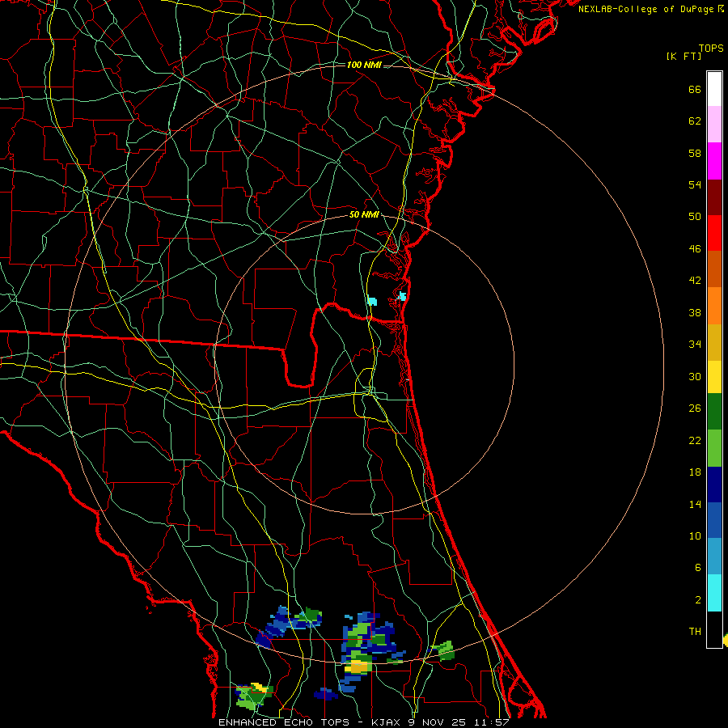Click the dark orange legend swatch
Viewport: 728px width, 728px height.
coord(714,269)
